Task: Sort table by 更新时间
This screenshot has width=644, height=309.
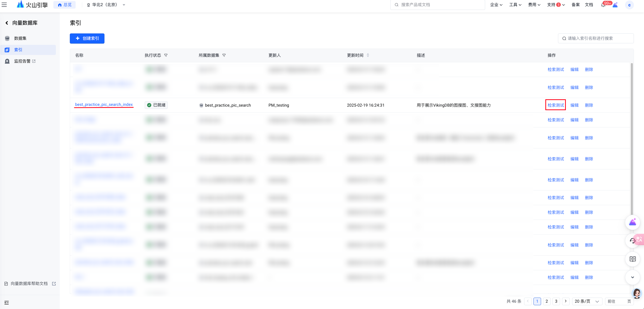Action: [x=368, y=55]
